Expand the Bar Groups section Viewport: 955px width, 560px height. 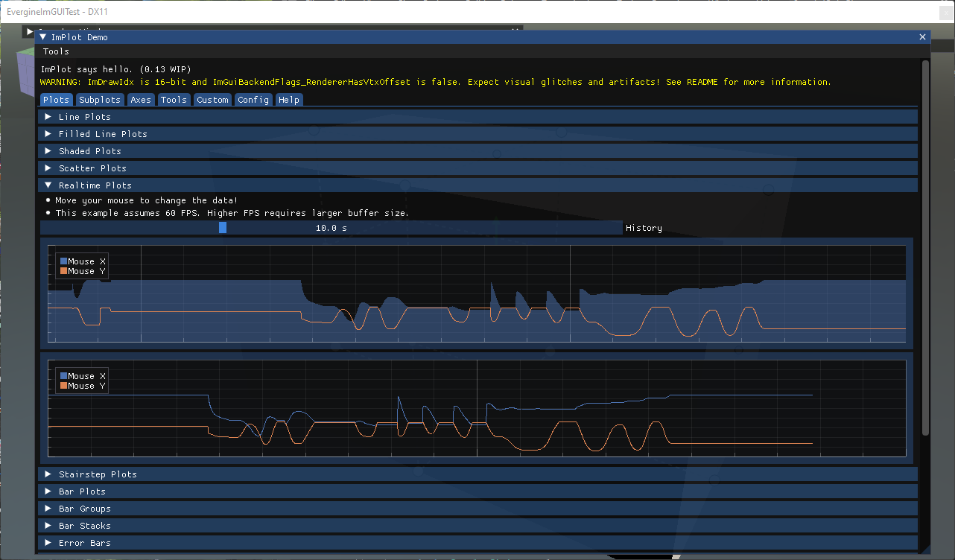(84, 509)
